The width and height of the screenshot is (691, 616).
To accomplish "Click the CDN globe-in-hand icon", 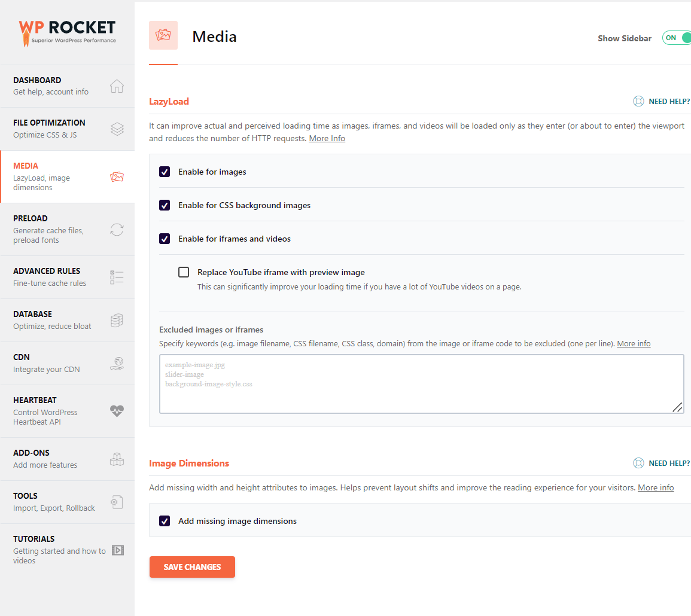I will point(117,364).
